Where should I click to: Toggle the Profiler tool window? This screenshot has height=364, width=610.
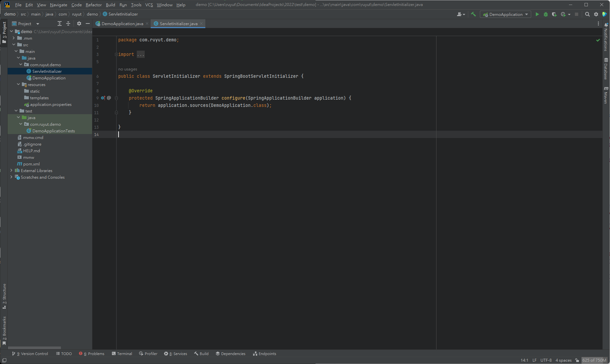pyautogui.click(x=148, y=354)
